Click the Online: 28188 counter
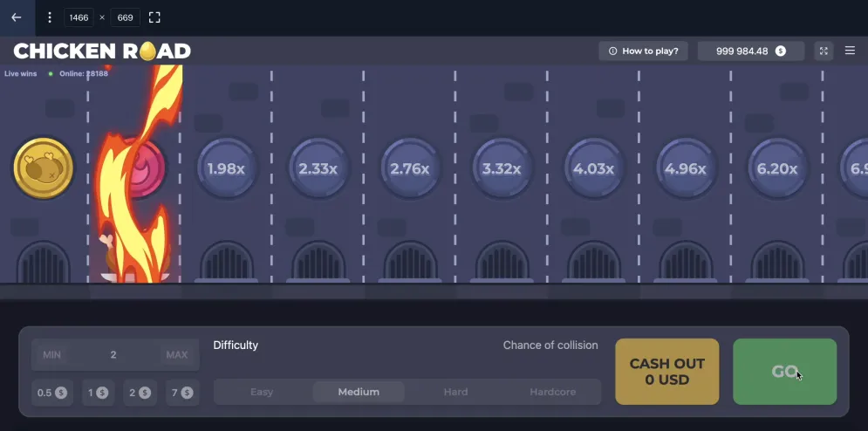 (84, 73)
